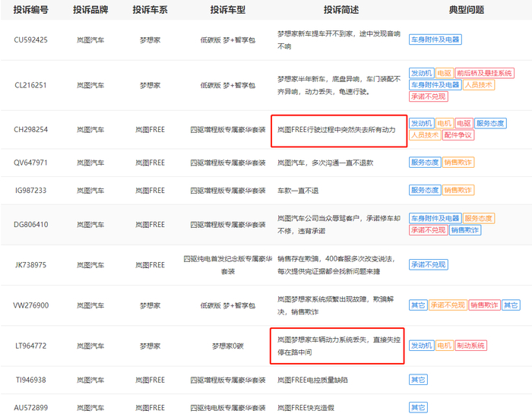Click description 岚图FREE快充造假
Viewport: 532px width, 420px height.
(306, 408)
